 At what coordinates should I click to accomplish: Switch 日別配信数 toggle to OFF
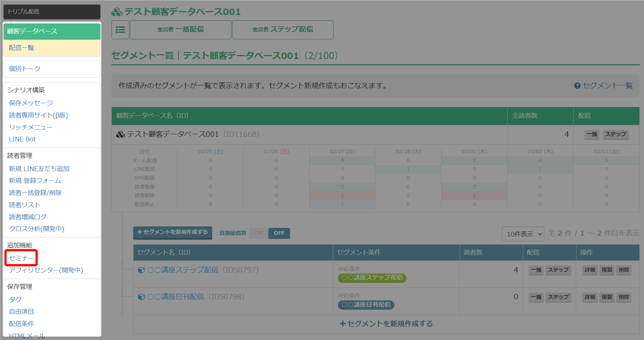pyautogui.click(x=279, y=233)
